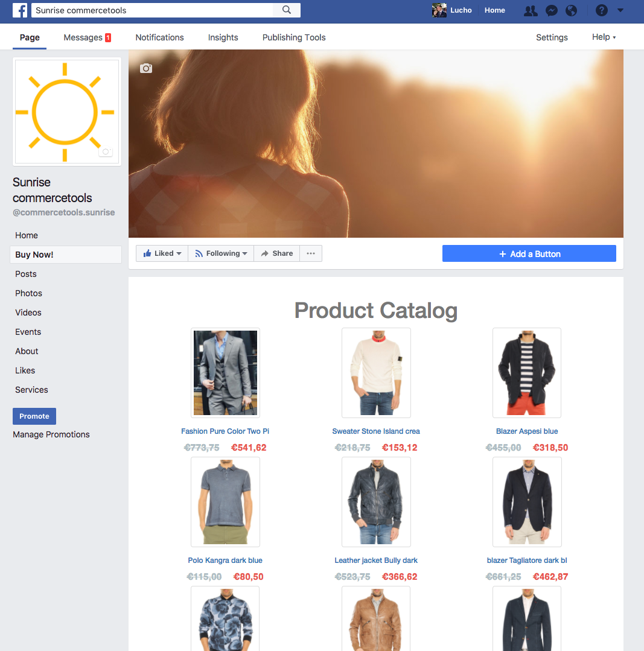Open the Liked dropdown
Image resolution: width=644 pixels, height=651 pixels.
[x=162, y=253]
